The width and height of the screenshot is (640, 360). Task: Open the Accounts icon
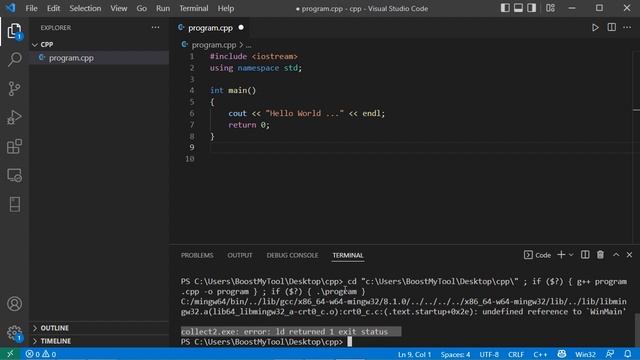(x=14, y=304)
